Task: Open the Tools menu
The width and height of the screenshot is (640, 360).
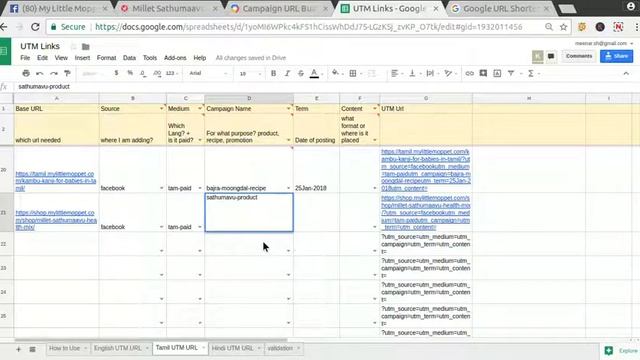Action: pyautogui.click(x=150, y=58)
